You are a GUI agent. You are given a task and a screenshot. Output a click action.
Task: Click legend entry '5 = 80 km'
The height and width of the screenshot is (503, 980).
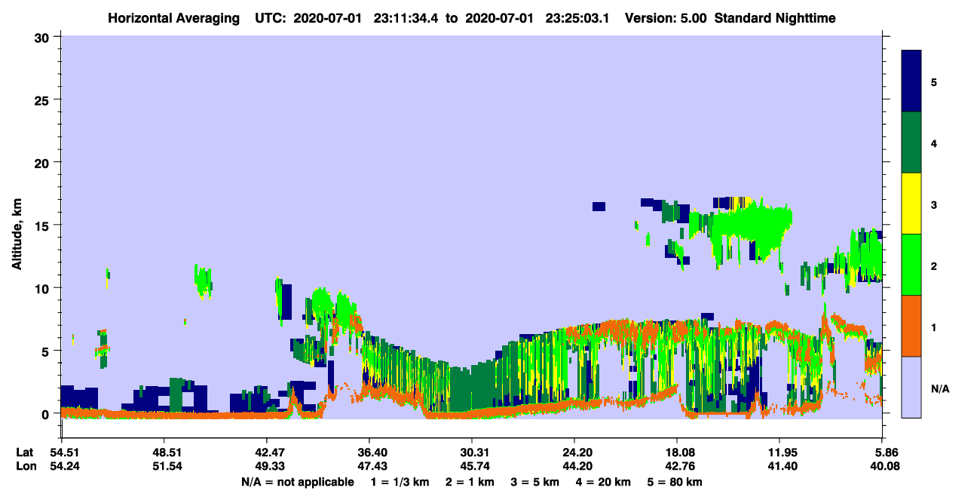pyautogui.click(x=675, y=482)
